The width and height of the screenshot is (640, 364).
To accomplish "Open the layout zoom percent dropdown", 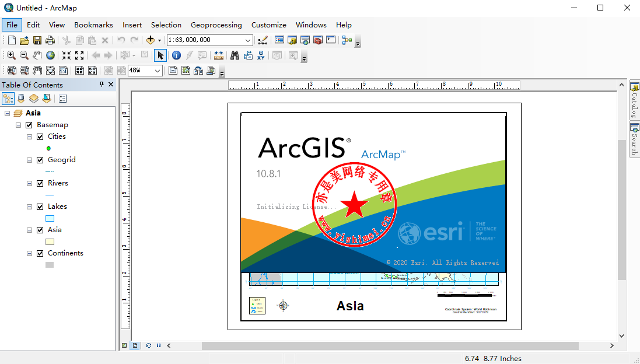I will 158,71.
